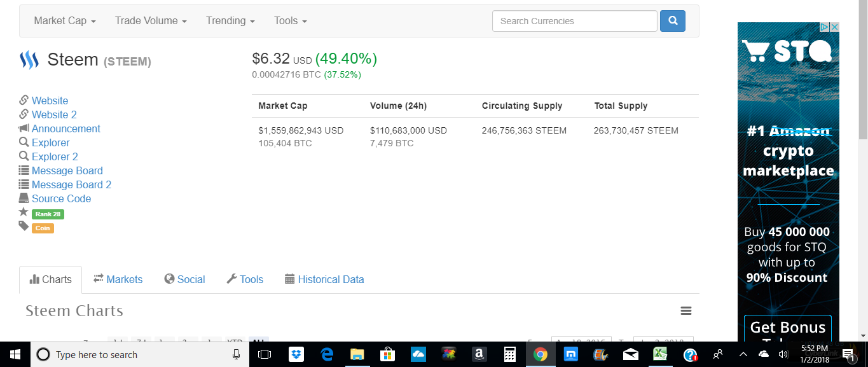Open the taskbar clock and date
The width and height of the screenshot is (868, 367).
click(814, 354)
